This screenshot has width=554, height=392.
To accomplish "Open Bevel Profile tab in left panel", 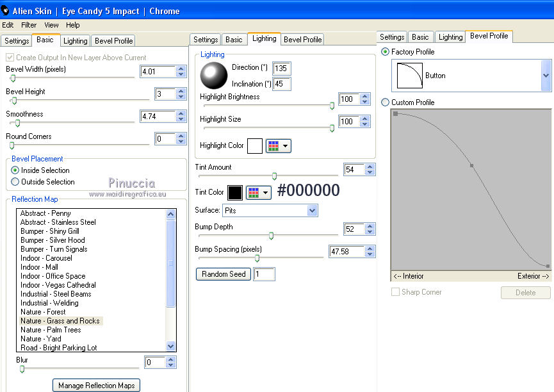I will pos(114,40).
